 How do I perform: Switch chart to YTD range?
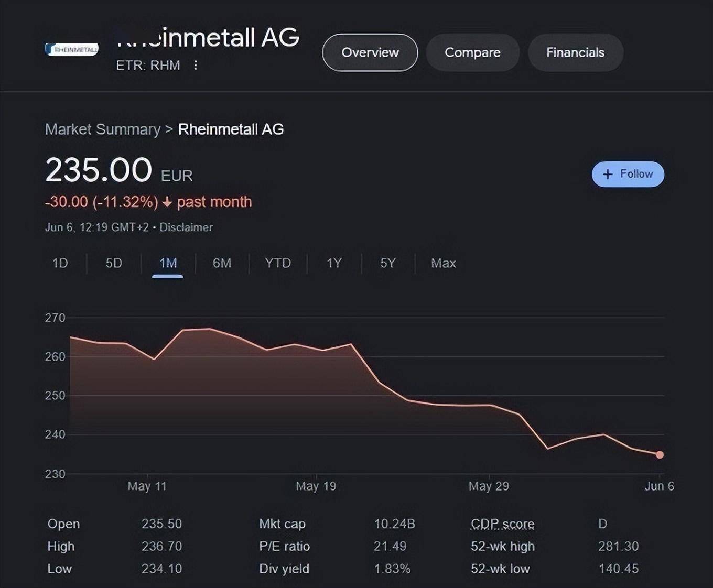pos(278,263)
